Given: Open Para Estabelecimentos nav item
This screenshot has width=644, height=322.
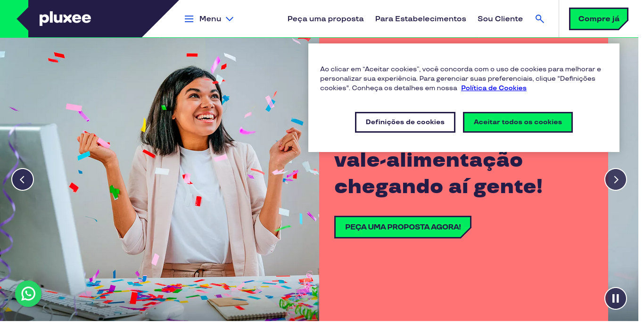Looking at the screenshot, I should click(421, 19).
